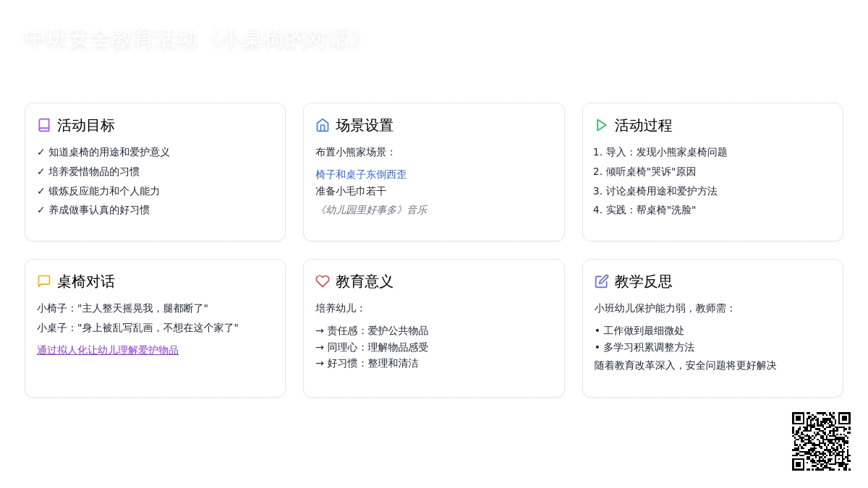The image size is (868, 488).
Task: Click the blue text 椅子和桌子东倒西歪
Action: (x=361, y=174)
